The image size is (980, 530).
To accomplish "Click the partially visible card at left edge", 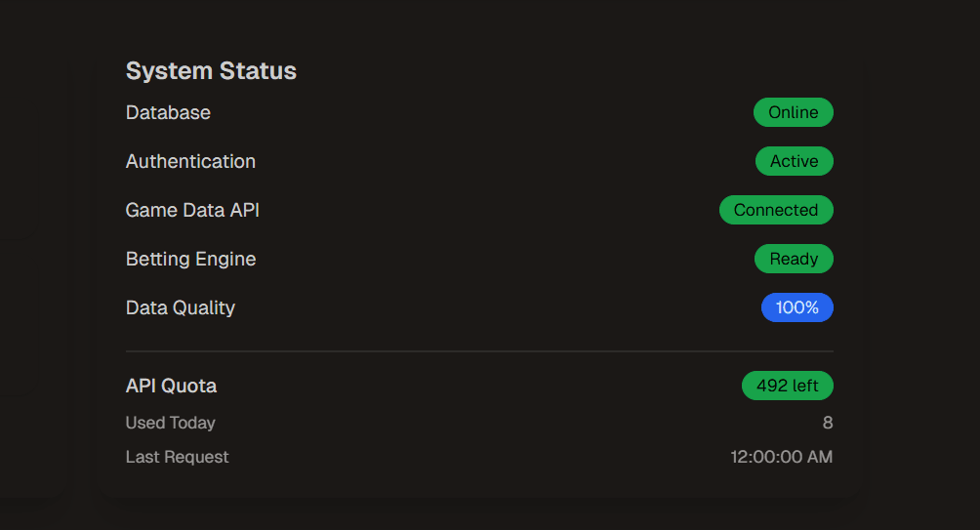I will (29, 293).
